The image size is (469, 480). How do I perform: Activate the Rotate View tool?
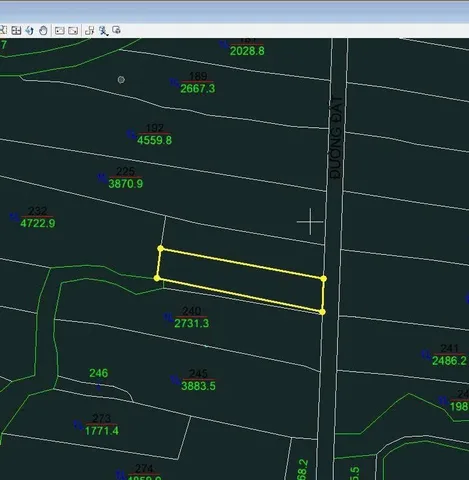(x=30, y=31)
